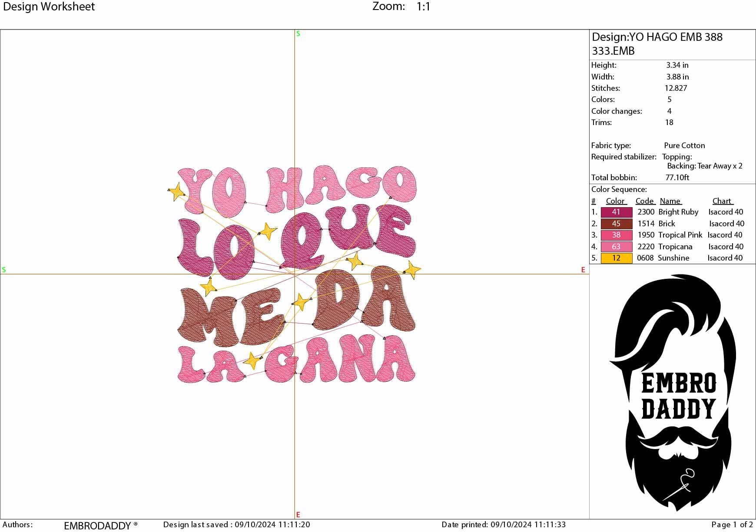Click the 'Name' column header
The width and height of the screenshot is (756, 532).
(x=670, y=201)
